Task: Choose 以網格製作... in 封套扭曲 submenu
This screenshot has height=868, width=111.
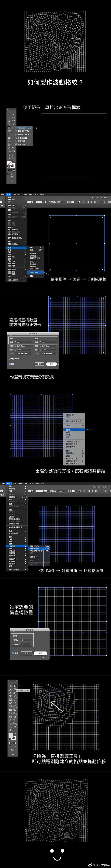Action: click(x=39, y=549)
